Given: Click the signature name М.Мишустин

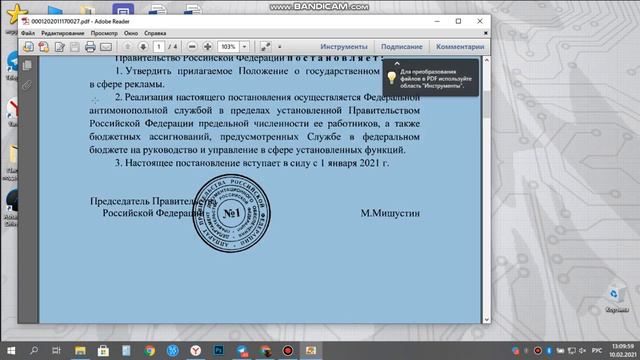Looking at the screenshot, I should point(390,213).
